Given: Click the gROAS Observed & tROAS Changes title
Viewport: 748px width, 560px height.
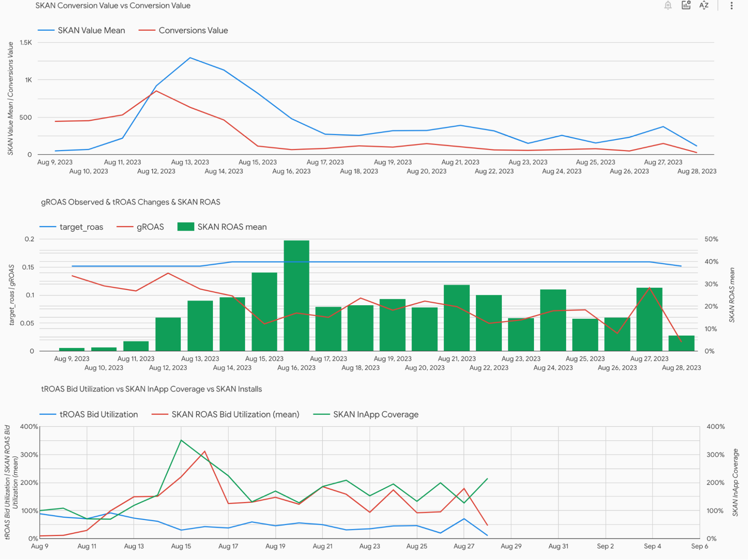Looking at the screenshot, I should point(130,202).
